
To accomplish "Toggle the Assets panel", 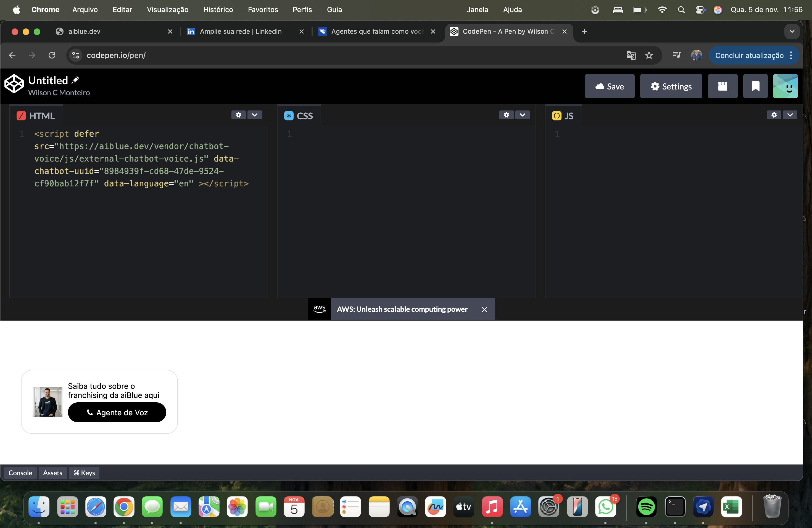I will pos(52,473).
